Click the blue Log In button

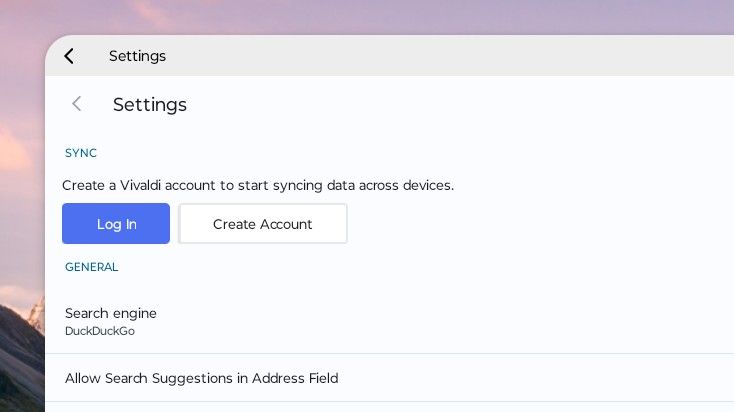tap(116, 224)
